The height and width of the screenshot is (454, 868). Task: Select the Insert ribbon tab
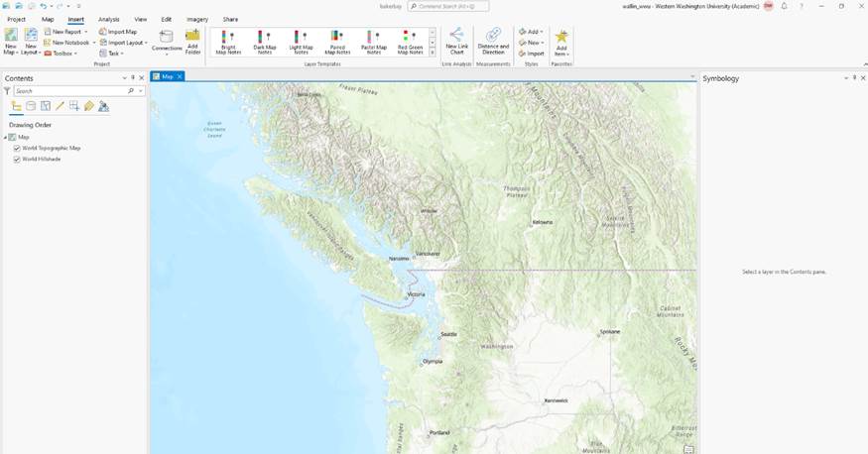click(x=75, y=20)
